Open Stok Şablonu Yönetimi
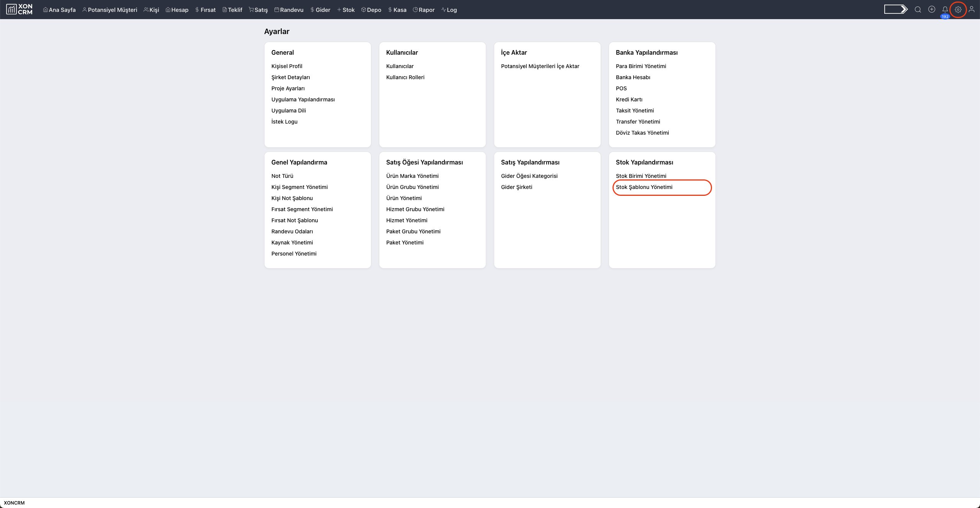The width and height of the screenshot is (980, 508). [644, 187]
